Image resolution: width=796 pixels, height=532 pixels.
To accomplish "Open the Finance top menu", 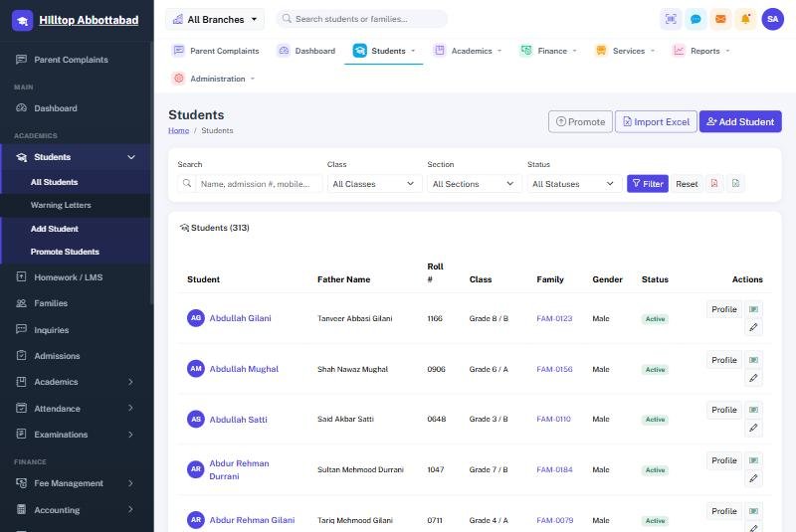I will tap(548, 51).
